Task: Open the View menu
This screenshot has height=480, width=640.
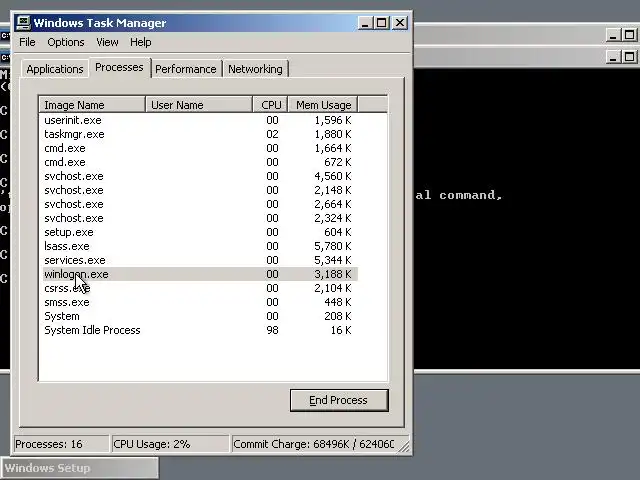Action: click(x=107, y=42)
